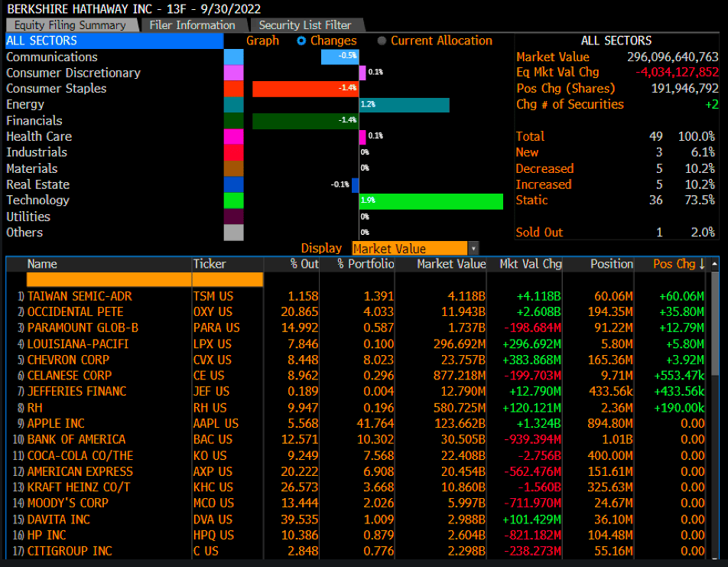Click the Financials -1.4% dark green bar
728x567 pixels.
[306, 121]
